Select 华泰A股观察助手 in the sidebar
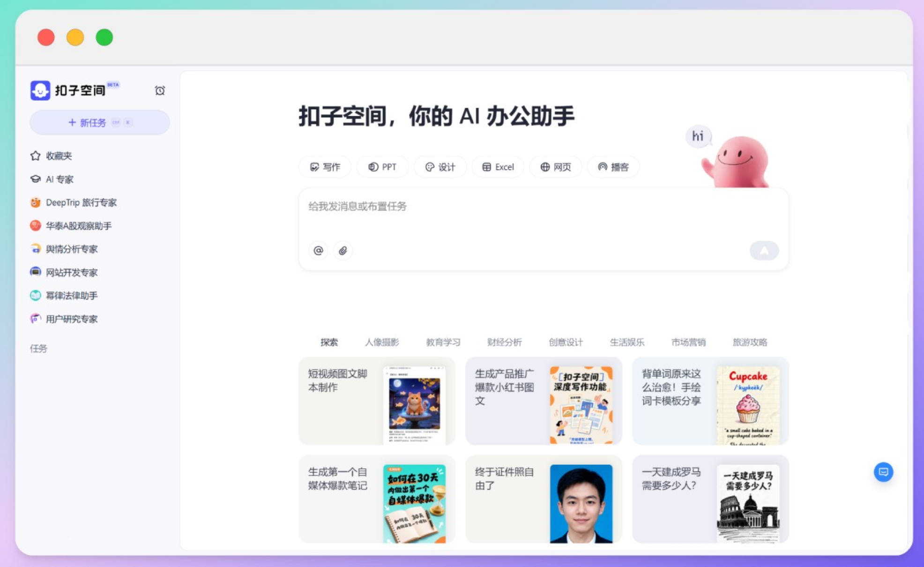The image size is (924, 567). click(x=71, y=226)
